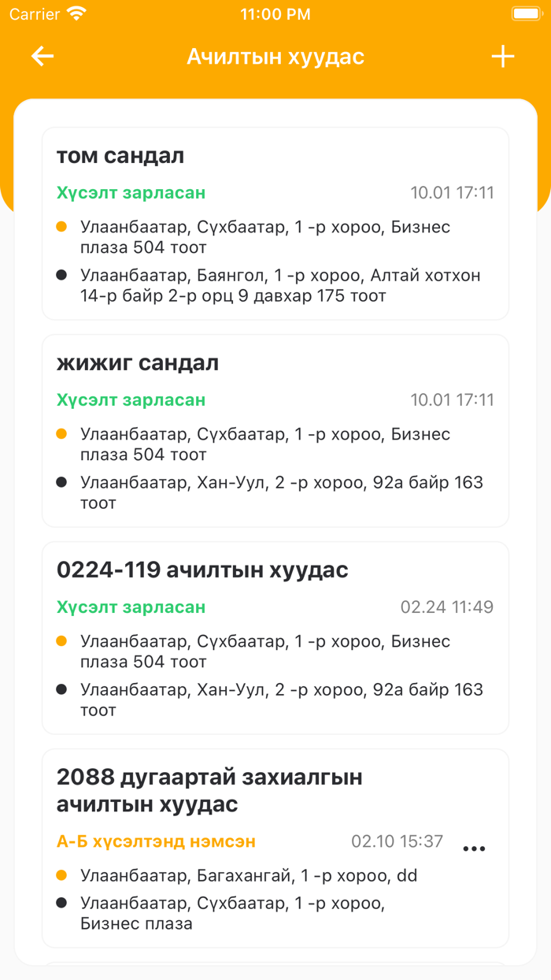Tap the orange pickup dot in том сандал
Screen dimensions: 551x980
[x=61, y=228]
